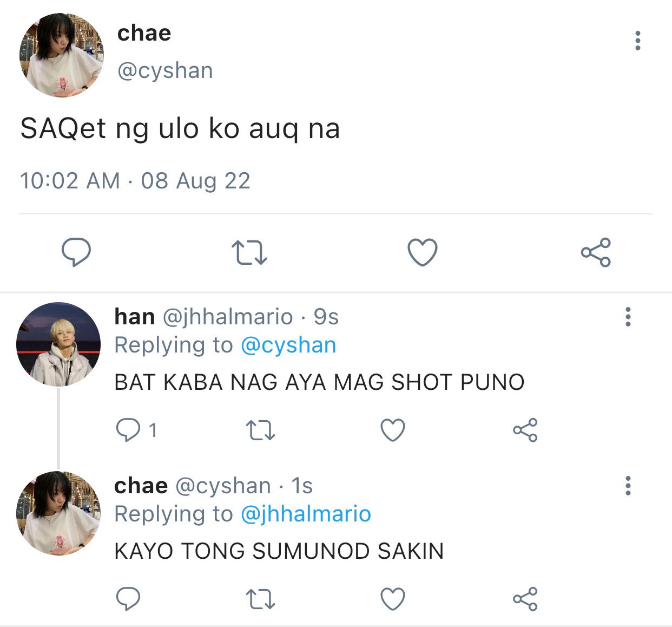Retweet the main tweet about SAQet ng ulo
This screenshot has width=672, height=627.
(x=249, y=253)
